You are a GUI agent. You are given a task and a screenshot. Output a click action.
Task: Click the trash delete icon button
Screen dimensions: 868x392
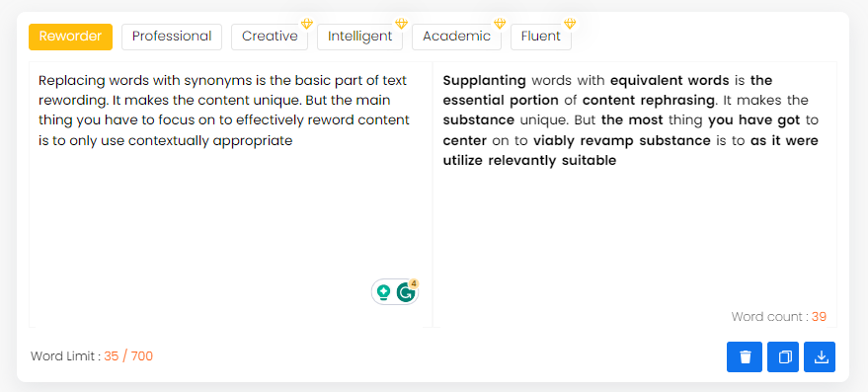coord(745,357)
